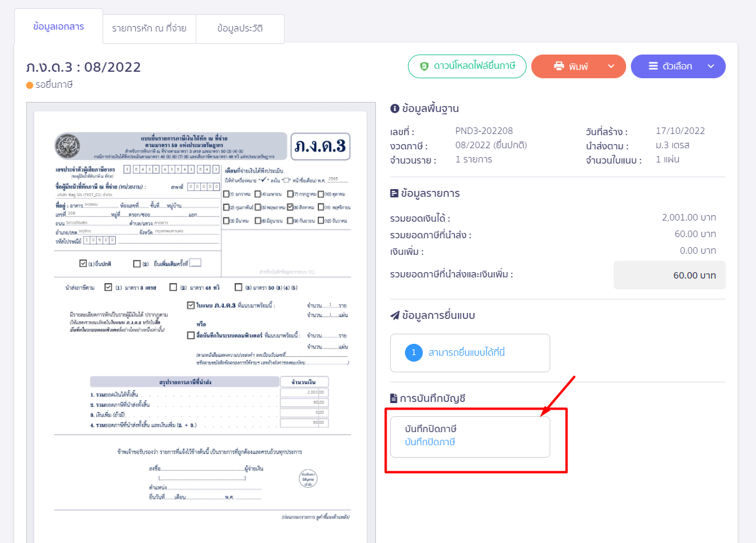Viewport: 756px width, 543px height.
Task: Click the info icon beside ข้อมูลพื้นฐาน
Action: click(x=394, y=108)
